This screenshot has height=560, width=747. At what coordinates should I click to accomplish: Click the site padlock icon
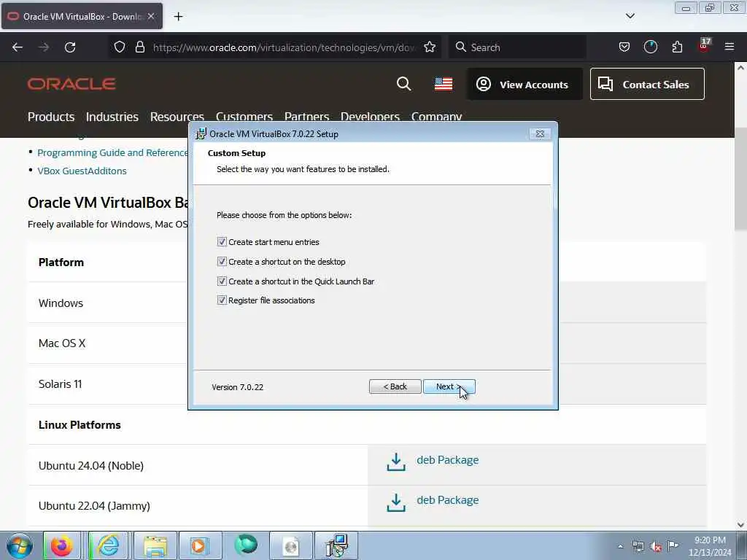coord(139,47)
